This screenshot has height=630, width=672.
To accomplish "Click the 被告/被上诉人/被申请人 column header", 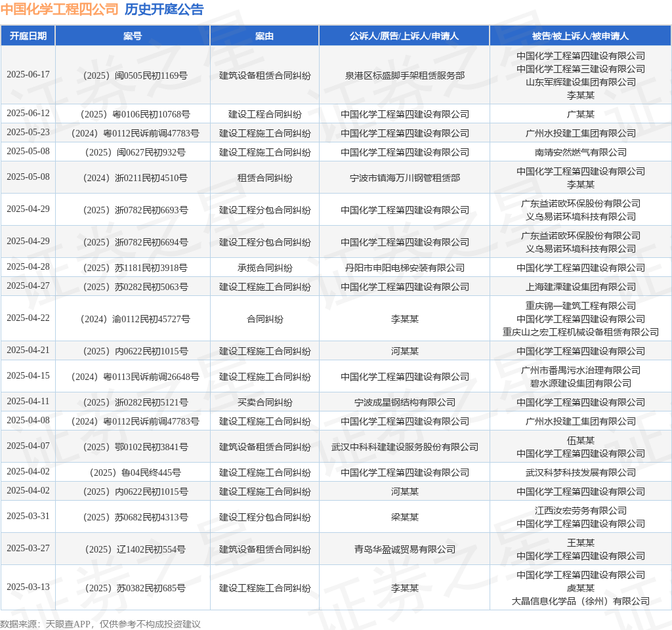I will [x=581, y=36].
